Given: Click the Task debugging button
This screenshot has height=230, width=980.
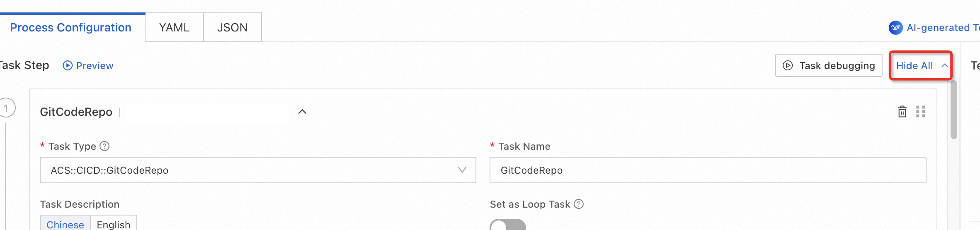Looking at the screenshot, I should [x=829, y=65].
